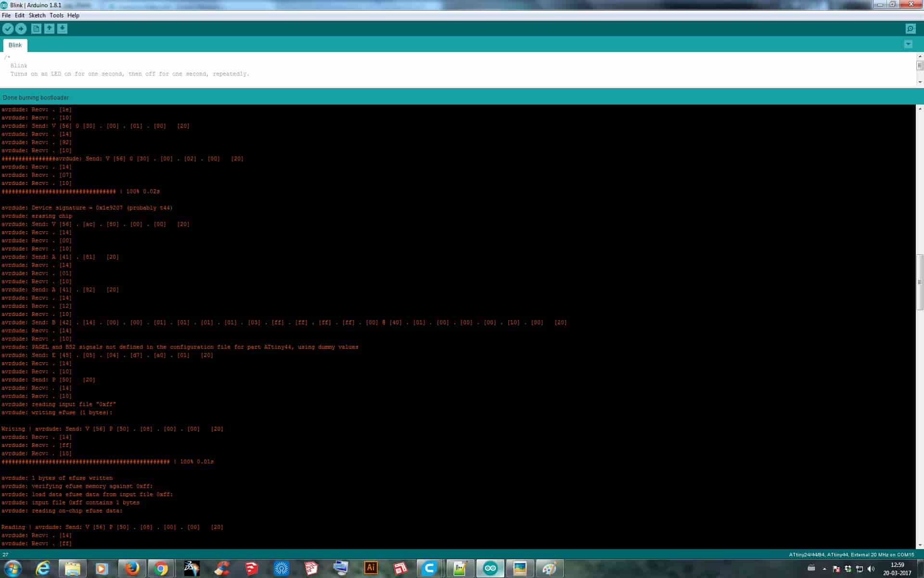Click the console scrollbar down arrow

pos(920,545)
